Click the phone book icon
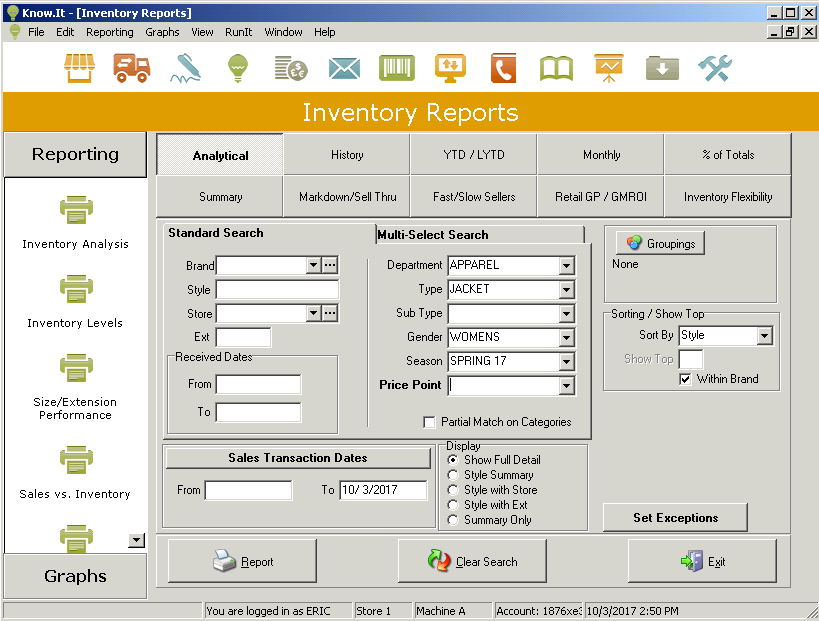The image size is (819, 621). pyautogui.click(x=504, y=68)
